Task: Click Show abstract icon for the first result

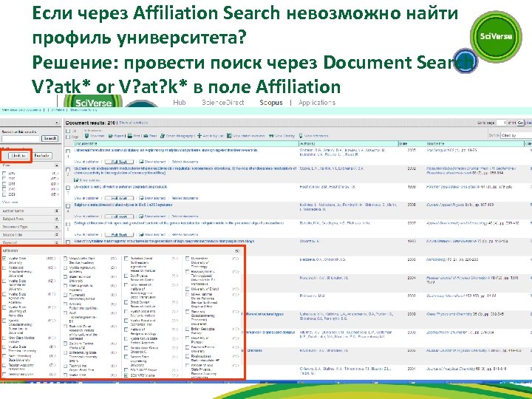Action: 141,162
